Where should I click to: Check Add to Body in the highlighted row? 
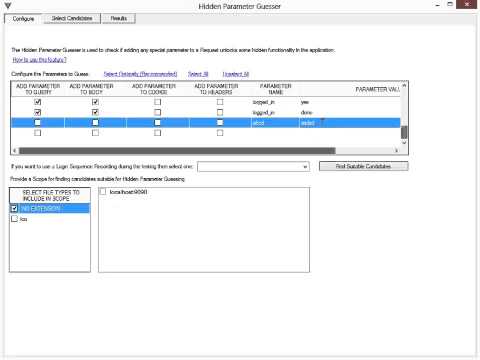pos(95,123)
